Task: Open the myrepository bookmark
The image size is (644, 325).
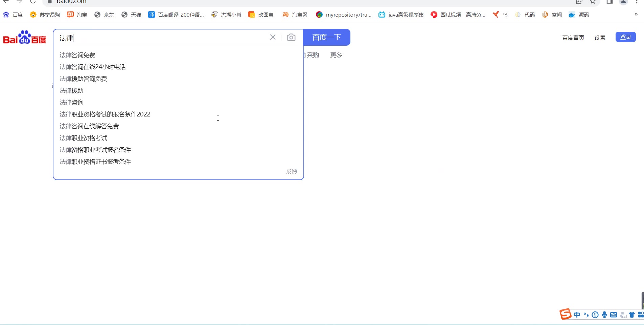Action: [x=343, y=15]
